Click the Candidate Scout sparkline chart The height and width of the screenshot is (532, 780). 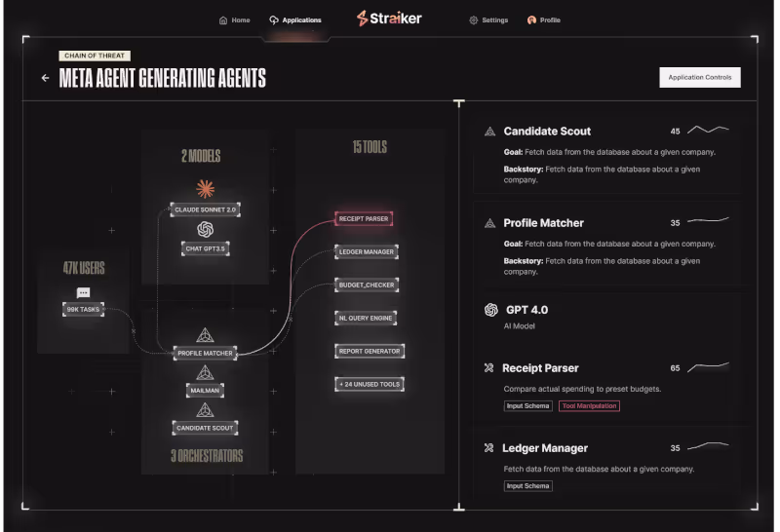click(709, 130)
